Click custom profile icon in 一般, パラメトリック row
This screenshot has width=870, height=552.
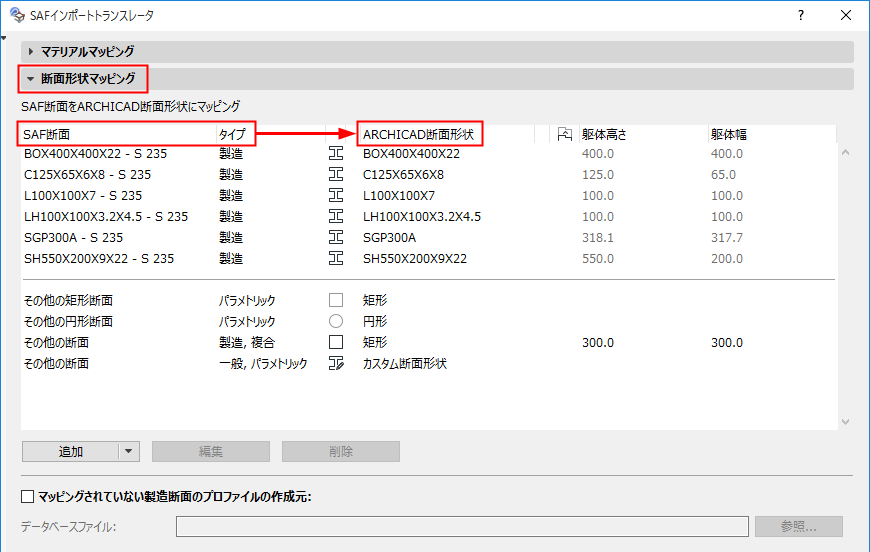[x=336, y=363]
